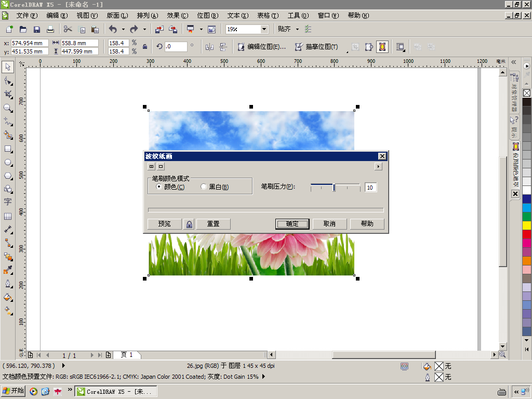532x399 pixels.
Task: Pick the red swatch in palette
Action: 527,234
